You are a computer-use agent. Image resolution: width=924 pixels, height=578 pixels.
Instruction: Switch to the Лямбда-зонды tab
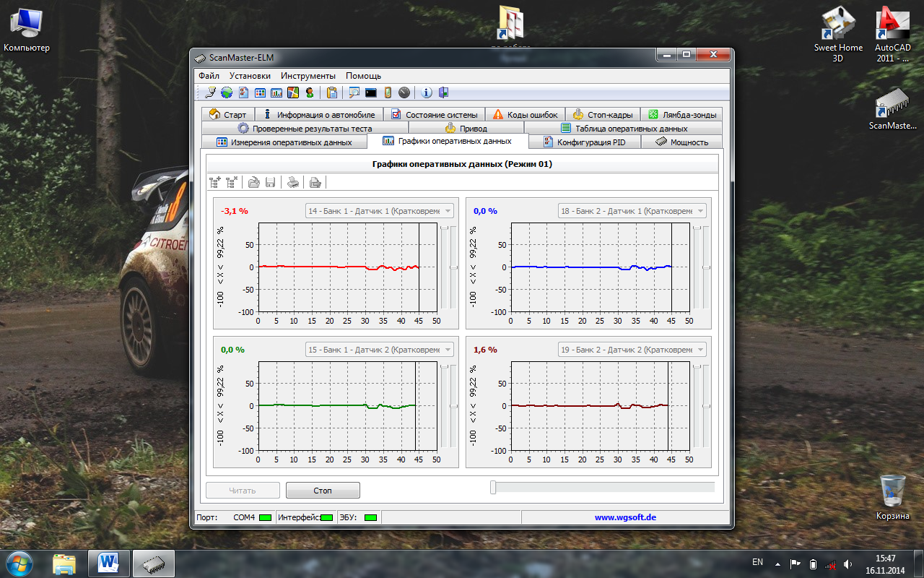(681, 115)
